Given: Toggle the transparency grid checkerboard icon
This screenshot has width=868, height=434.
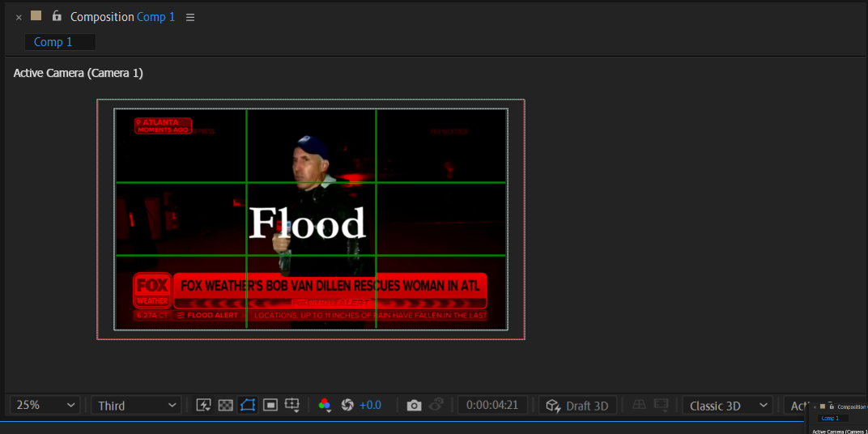Looking at the screenshot, I should point(225,405).
